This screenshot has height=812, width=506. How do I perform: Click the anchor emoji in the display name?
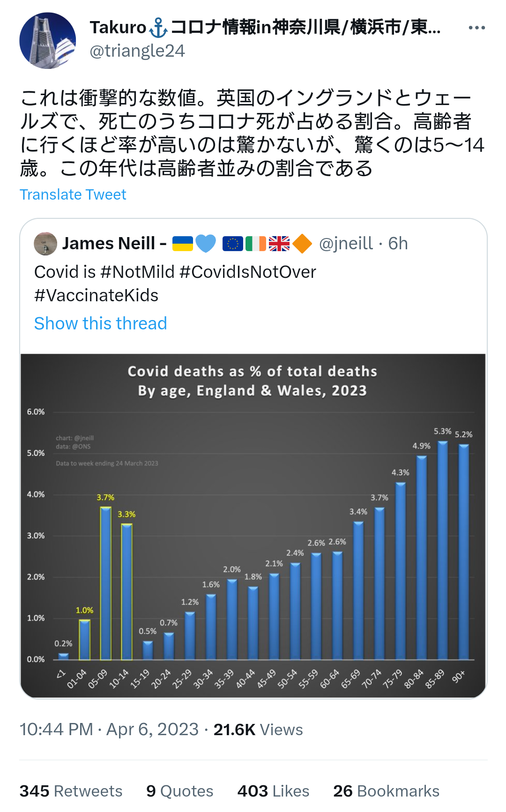[x=158, y=28]
